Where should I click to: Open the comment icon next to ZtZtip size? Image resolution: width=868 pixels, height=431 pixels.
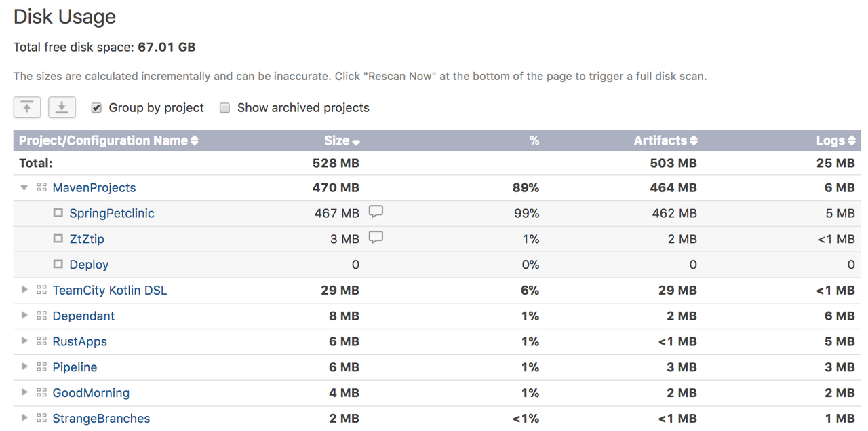pos(376,238)
